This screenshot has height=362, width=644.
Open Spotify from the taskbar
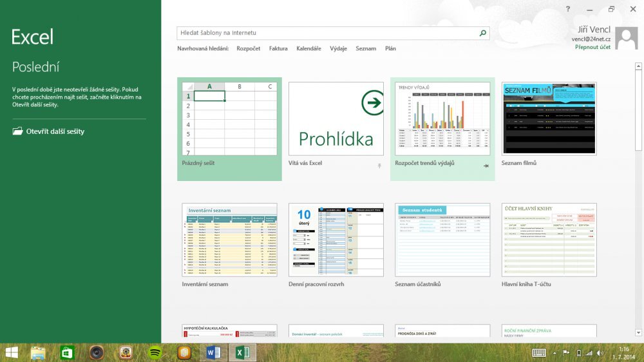coord(155,352)
